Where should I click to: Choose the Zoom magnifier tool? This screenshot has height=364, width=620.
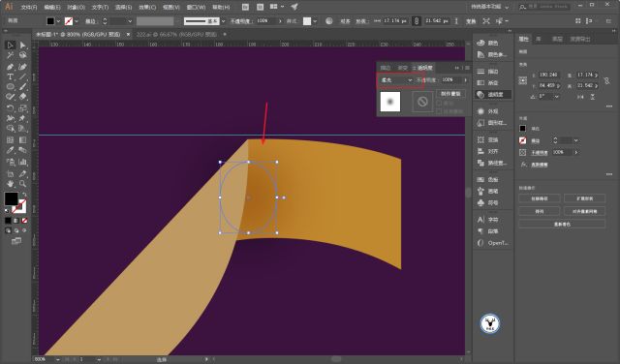point(22,184)
